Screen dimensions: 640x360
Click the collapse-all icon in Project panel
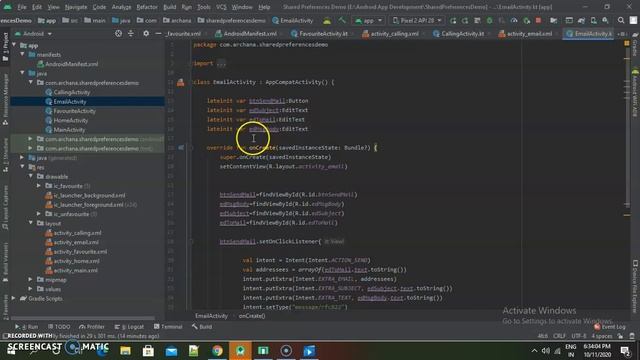pos(131,33)
